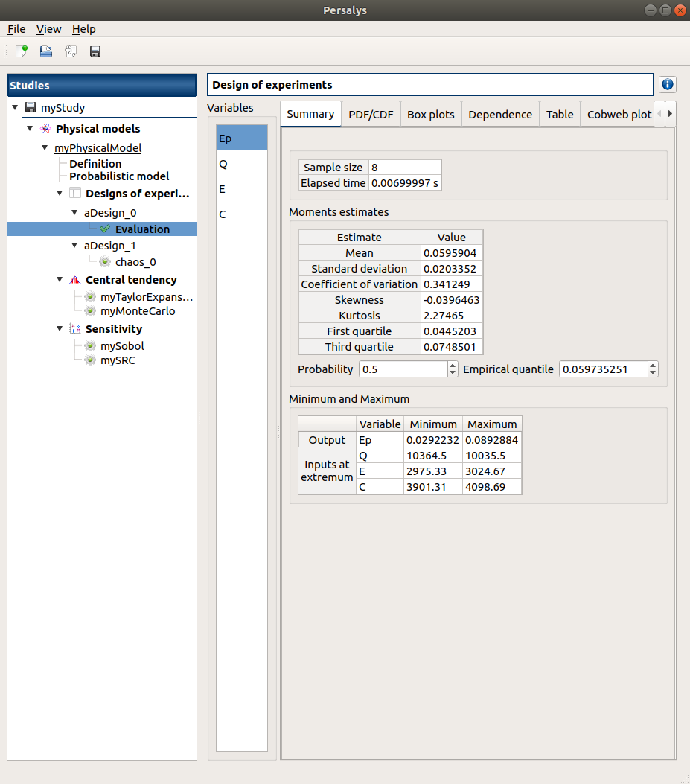Click the Empirical quantile input field
The image size is (690, 784).
603,369
